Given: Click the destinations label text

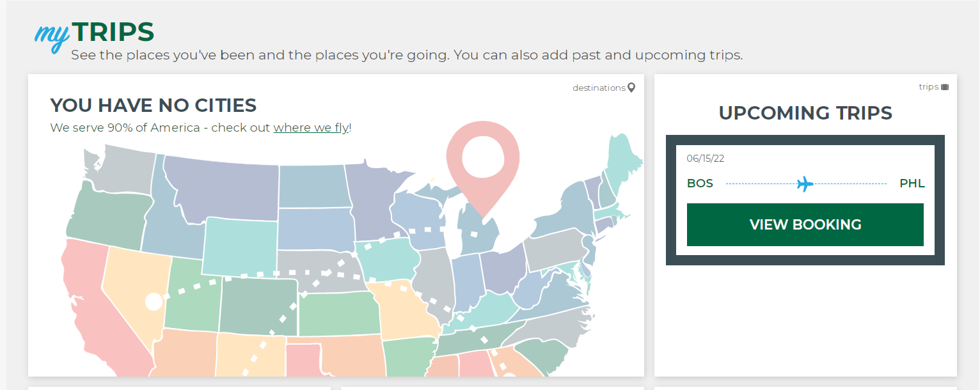Looking at the screenshot, I should point(599,88).
